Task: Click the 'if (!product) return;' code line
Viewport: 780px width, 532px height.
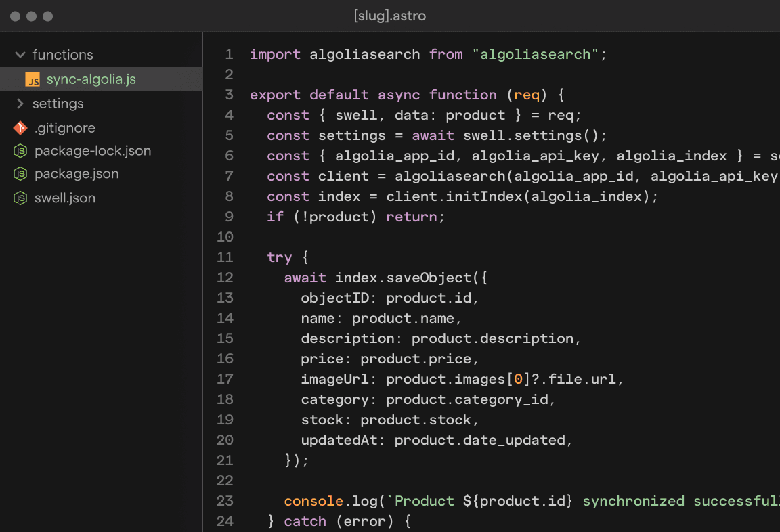Action: [356, 217]
